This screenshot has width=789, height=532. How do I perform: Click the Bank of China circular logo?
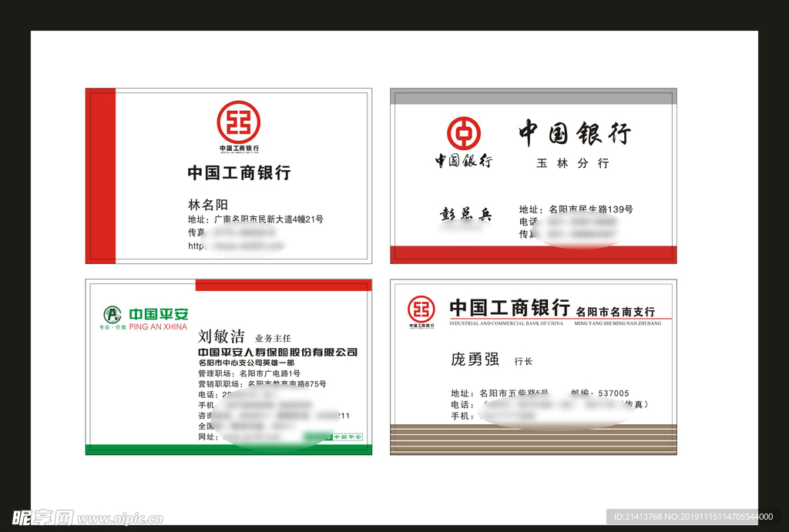pyautogui.click(x=464, y=133)
